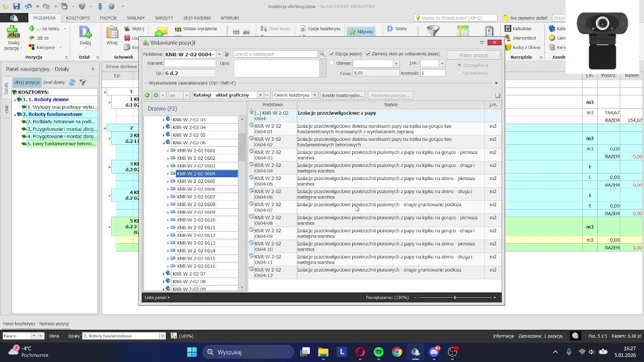Select the Uproszczoną radio option
This screenshot has width=644, height=362.
[x=459, y=73]
